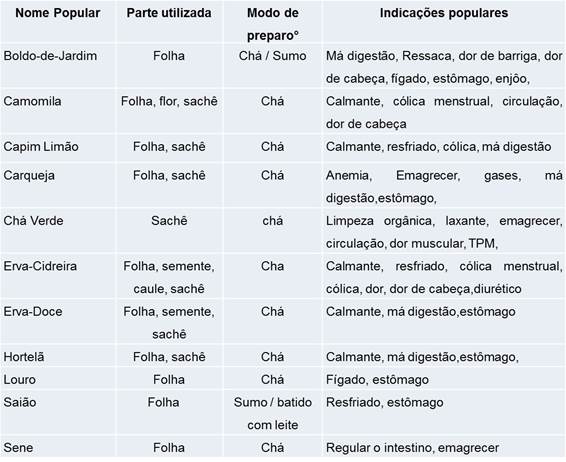566x462 pixels.
Task: Click the Boldo-de-Jardim row name
Action: (50, 56)
